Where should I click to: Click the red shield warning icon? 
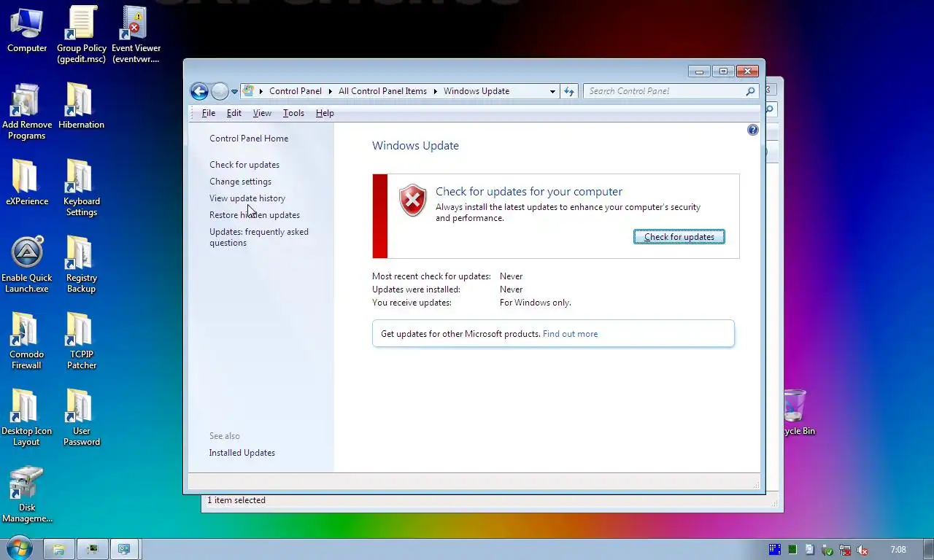[412, 201]
